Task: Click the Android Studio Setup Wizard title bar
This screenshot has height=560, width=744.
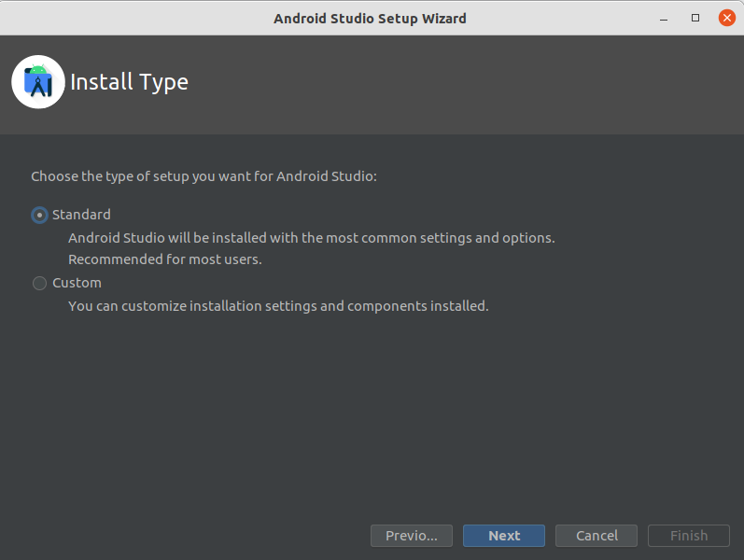Action: click(x=370, y=18)
